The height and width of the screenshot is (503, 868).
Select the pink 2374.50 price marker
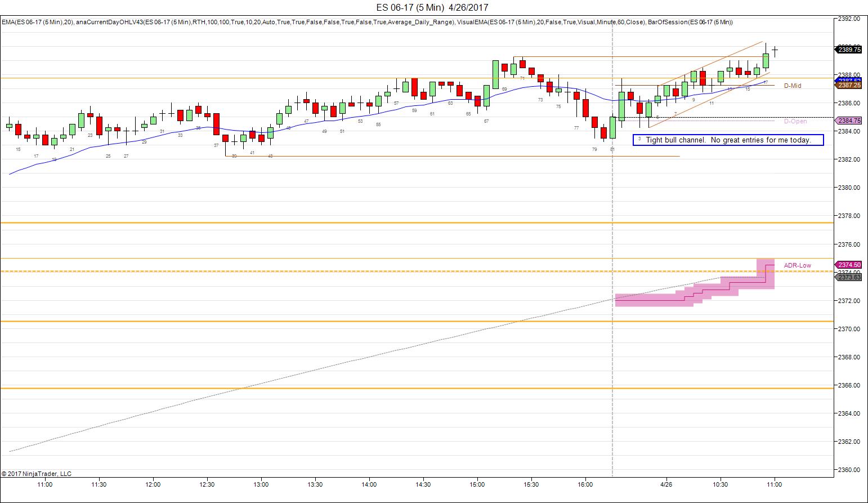tap(849, 265)
